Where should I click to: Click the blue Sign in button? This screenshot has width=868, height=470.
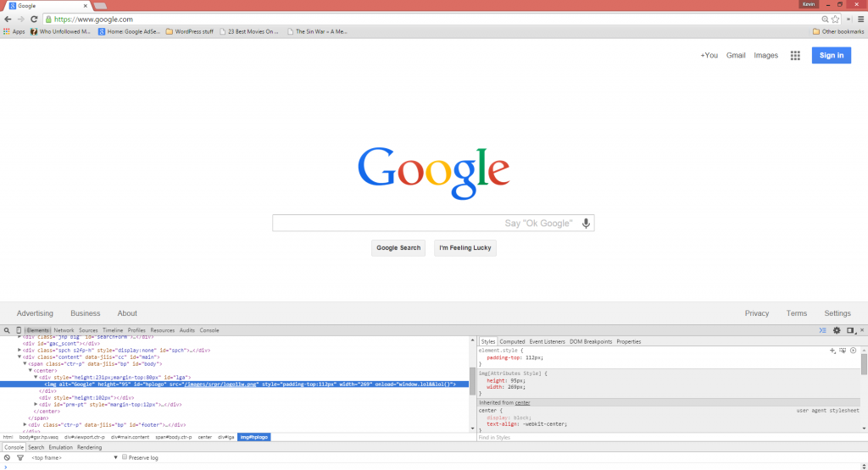(831, 55)
